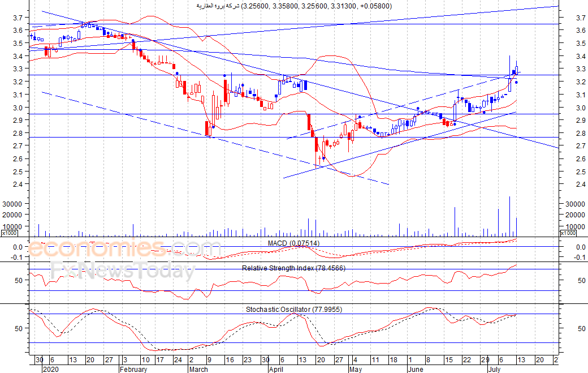Click the 0.0 MACD label on right axis
Viewport: 588px width, 373px height.
[x=581, y=247]
